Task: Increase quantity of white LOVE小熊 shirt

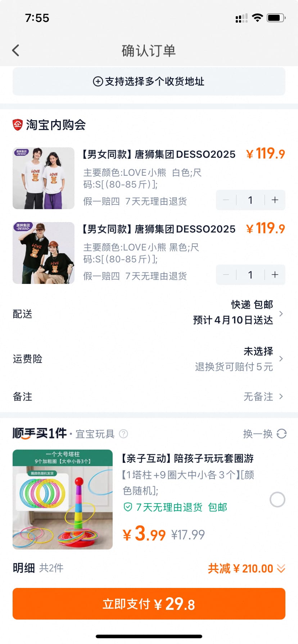Action: (x=275, y=200)
